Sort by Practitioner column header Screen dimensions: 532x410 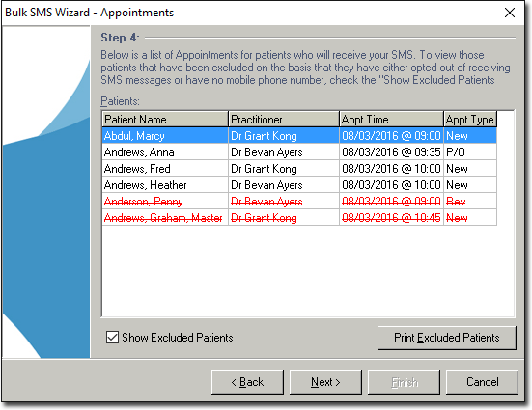(x=284, y=119)
